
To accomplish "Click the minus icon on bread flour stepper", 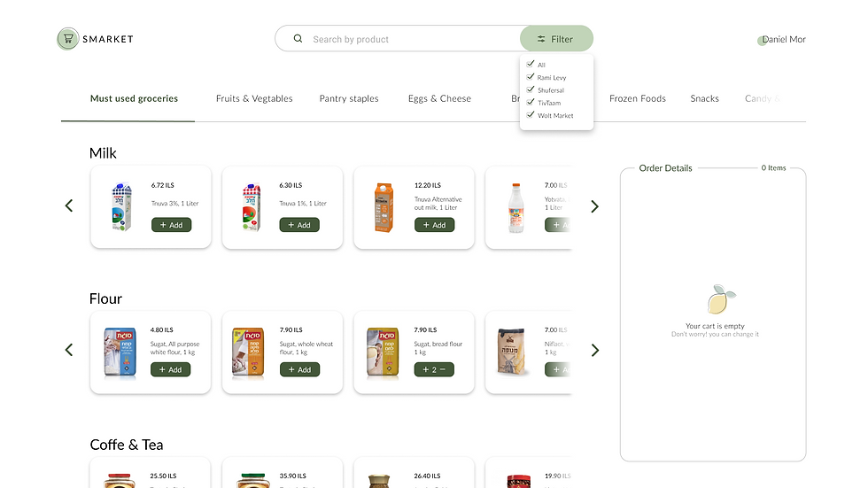I will 443,369.
